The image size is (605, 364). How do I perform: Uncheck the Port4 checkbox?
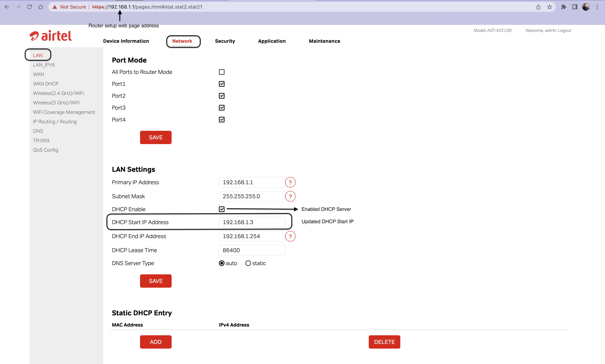(x=222, y=119)
